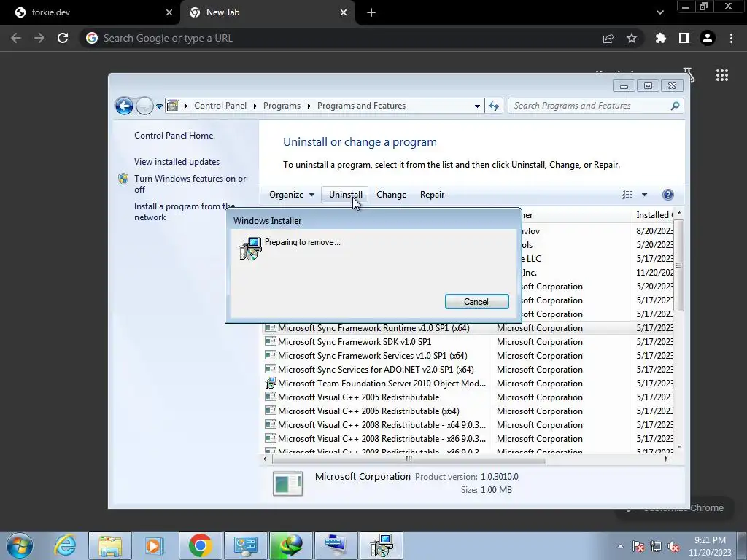This screenshot has height=560, width=747.
Task: Click the horizontal scrollbar thumb of program list
Action: click(409, 459)
